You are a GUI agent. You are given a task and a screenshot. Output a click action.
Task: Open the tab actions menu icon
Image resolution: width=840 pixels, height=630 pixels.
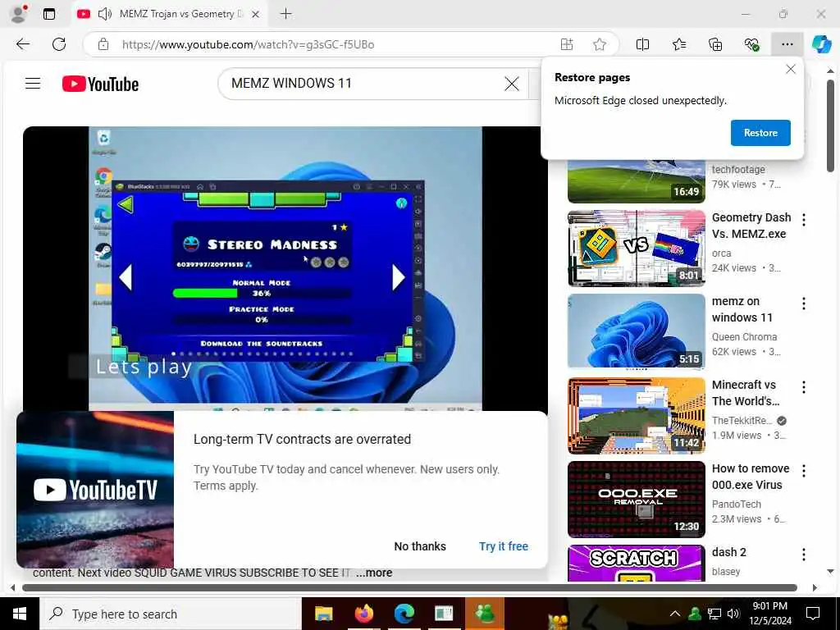(x=48, y=14)
